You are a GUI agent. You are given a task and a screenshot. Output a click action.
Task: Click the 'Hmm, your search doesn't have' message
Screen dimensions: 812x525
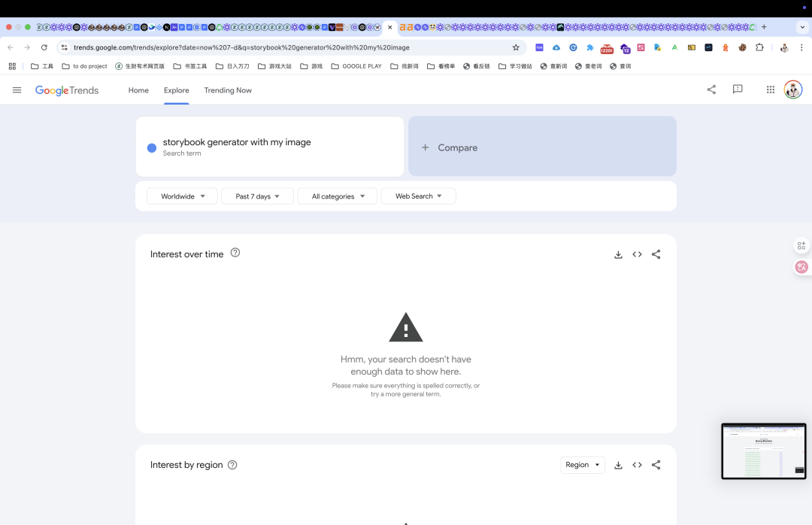406,360
